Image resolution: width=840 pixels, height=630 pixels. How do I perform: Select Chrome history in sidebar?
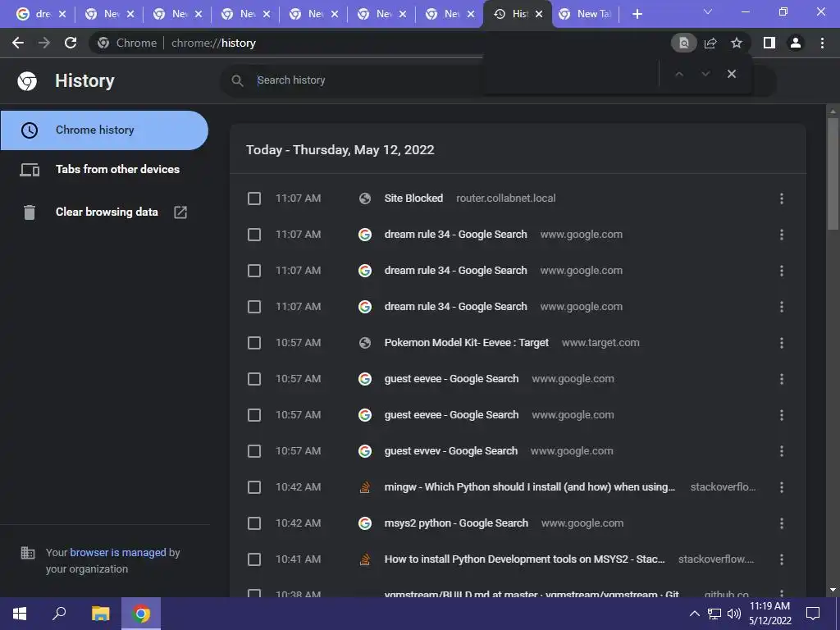[x=104, y=130]
